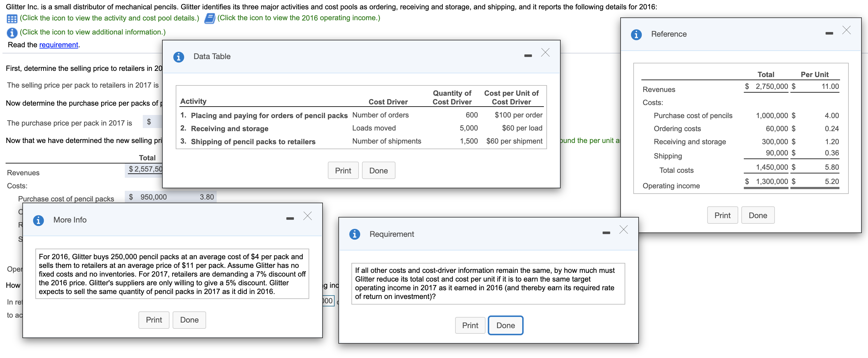Open the 2016 operating income book icon
This screenshot has width=868, height=358.
click(x=209, y=19)
